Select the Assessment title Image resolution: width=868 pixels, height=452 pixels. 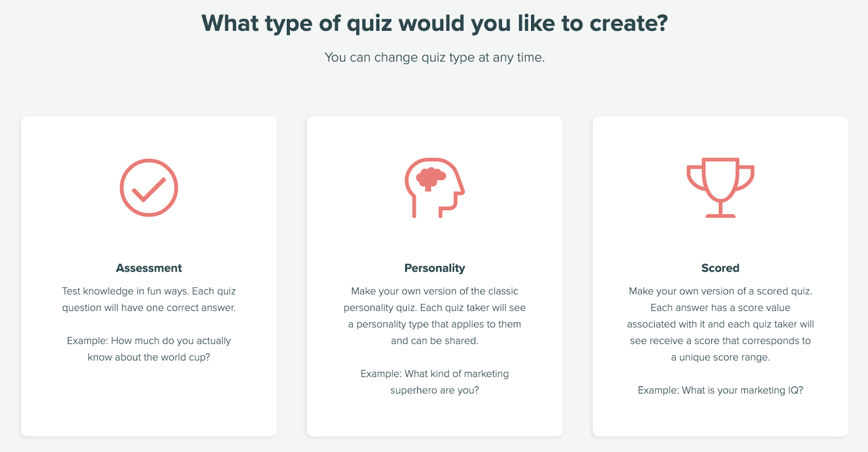point(149,268)
